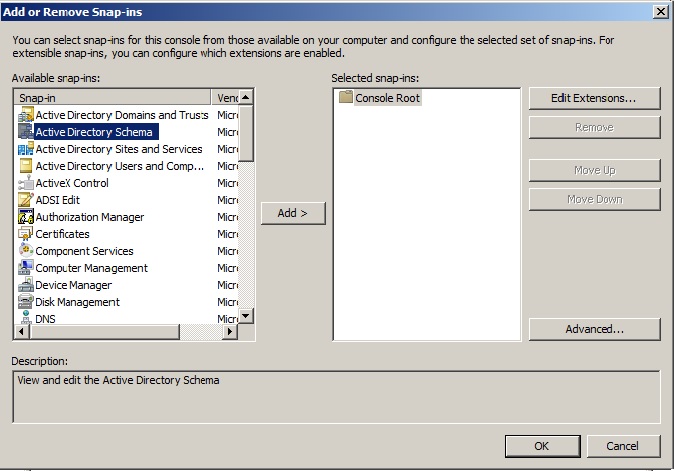The height and width of the screenshot is (471, 674).
Task: Click horizontal scrollbar right arrow
Action: pos(230,332)
